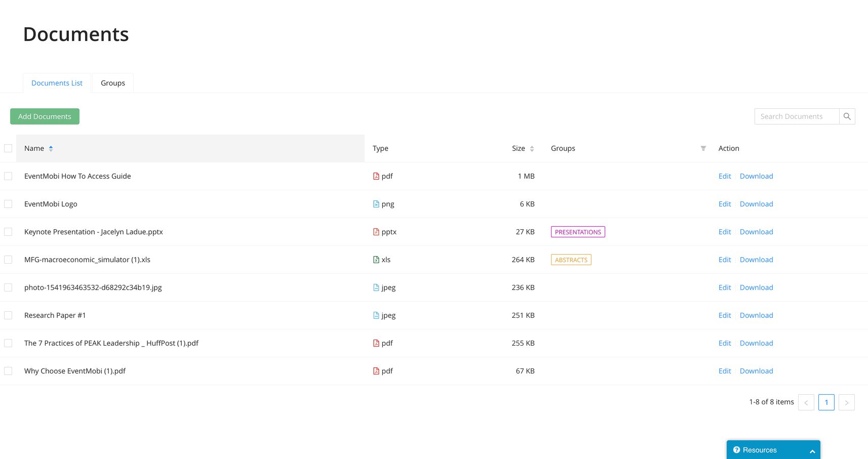Click the Action column header
868x459 pixels.
tap(729, 148)
